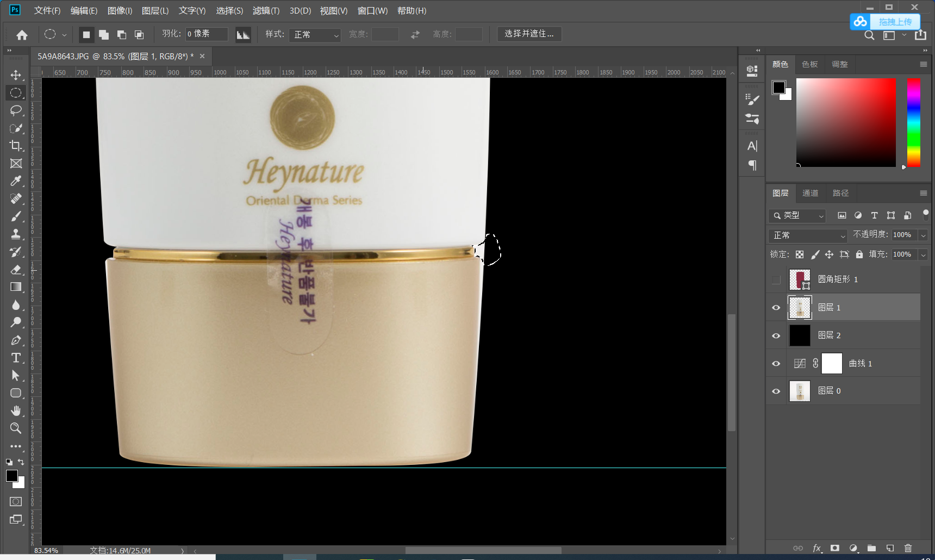Select the Pen tool
Screen dimensions: 935x560
[16, 340]
